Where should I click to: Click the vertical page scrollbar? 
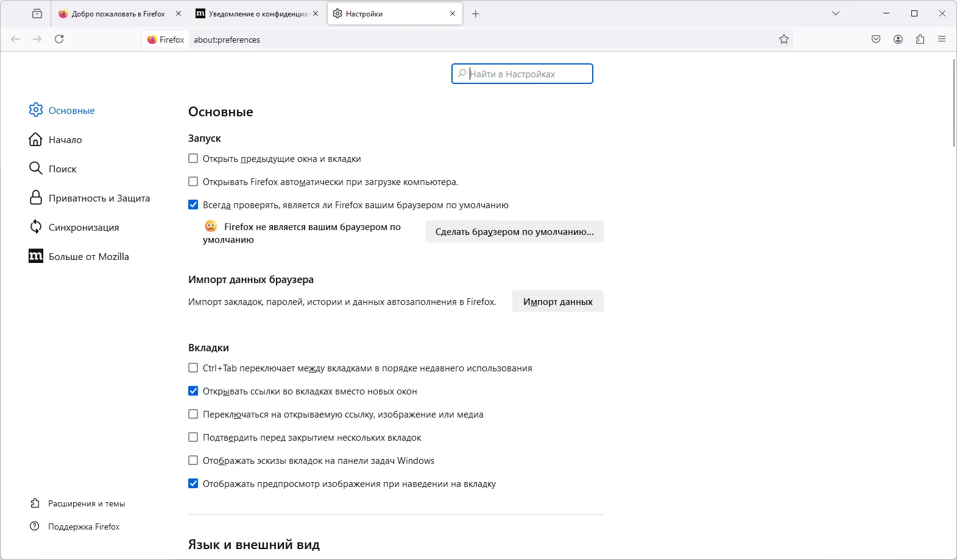tap(953, 102)
